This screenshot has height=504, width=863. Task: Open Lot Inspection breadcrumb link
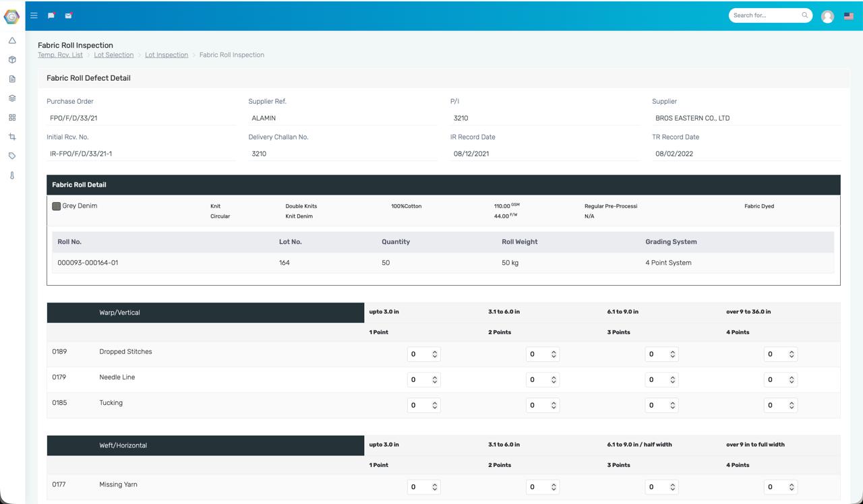click(x=166, y=55)
